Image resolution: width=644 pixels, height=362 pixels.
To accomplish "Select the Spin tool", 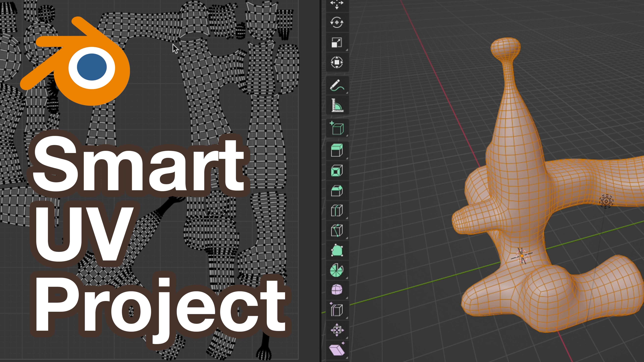I will (x=337, y=270).
